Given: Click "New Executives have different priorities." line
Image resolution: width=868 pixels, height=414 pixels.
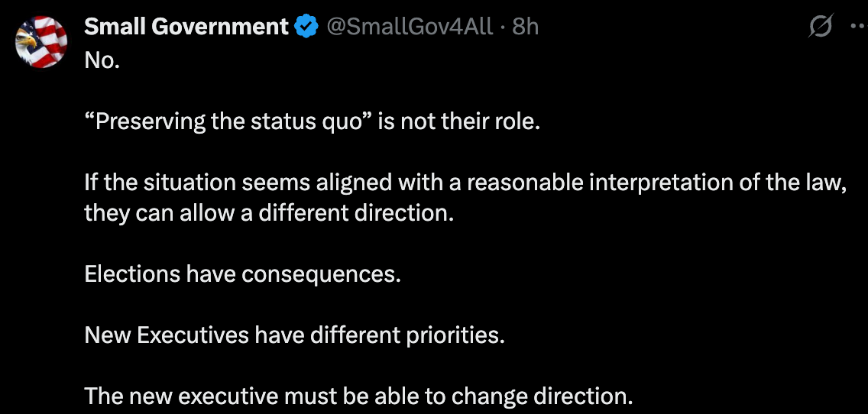Looking at the screenshot, I should coord(294,335).
